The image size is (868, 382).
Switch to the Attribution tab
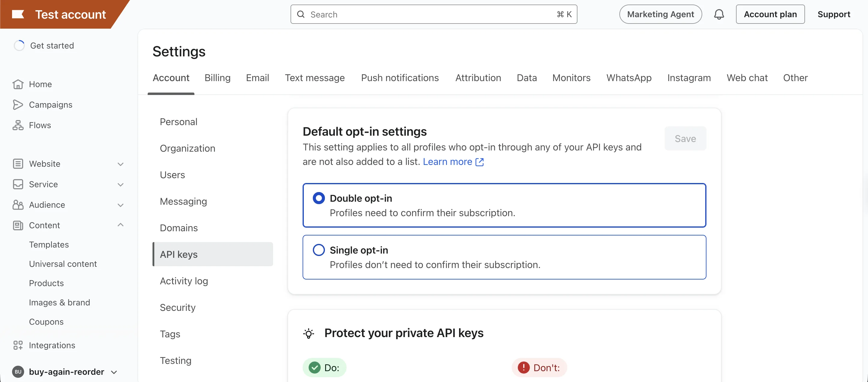pos(478,78)
